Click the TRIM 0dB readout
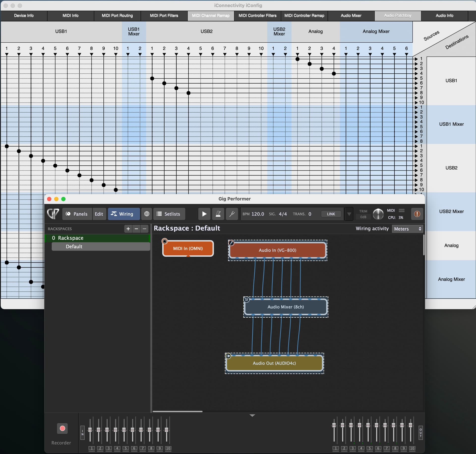The width and height of the screenshot is (476, 454). coord(363,217)
